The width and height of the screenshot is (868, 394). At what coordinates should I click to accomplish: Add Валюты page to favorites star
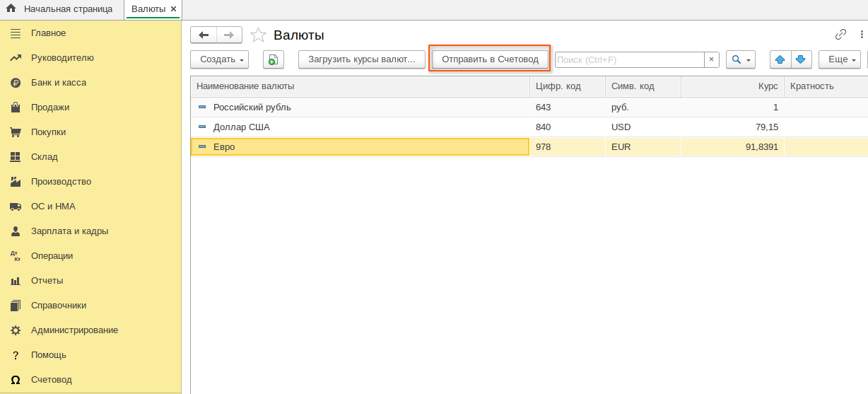coord(259,35)
